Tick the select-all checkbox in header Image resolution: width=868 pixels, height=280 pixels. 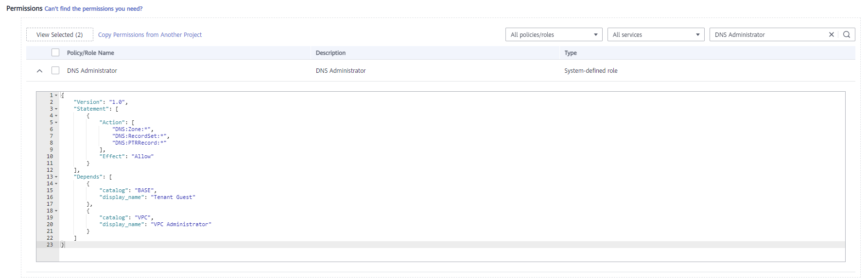55,52
